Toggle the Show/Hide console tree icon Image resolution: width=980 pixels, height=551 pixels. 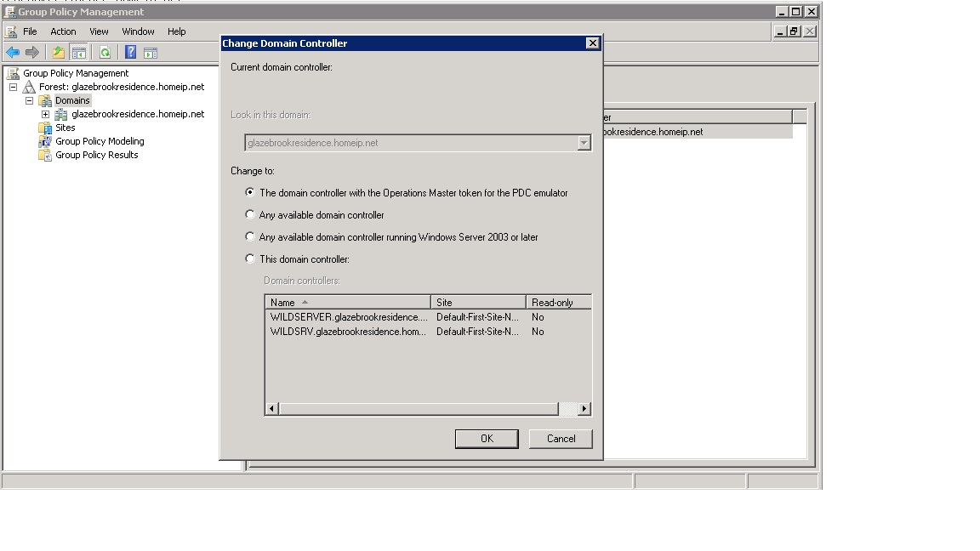coord(78,52)
